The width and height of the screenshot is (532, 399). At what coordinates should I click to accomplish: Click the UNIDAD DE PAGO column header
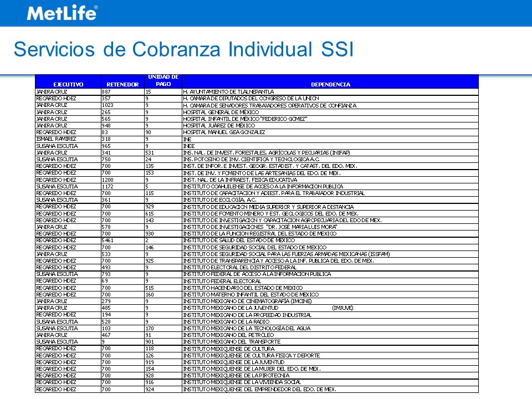(x=163, y=80)
